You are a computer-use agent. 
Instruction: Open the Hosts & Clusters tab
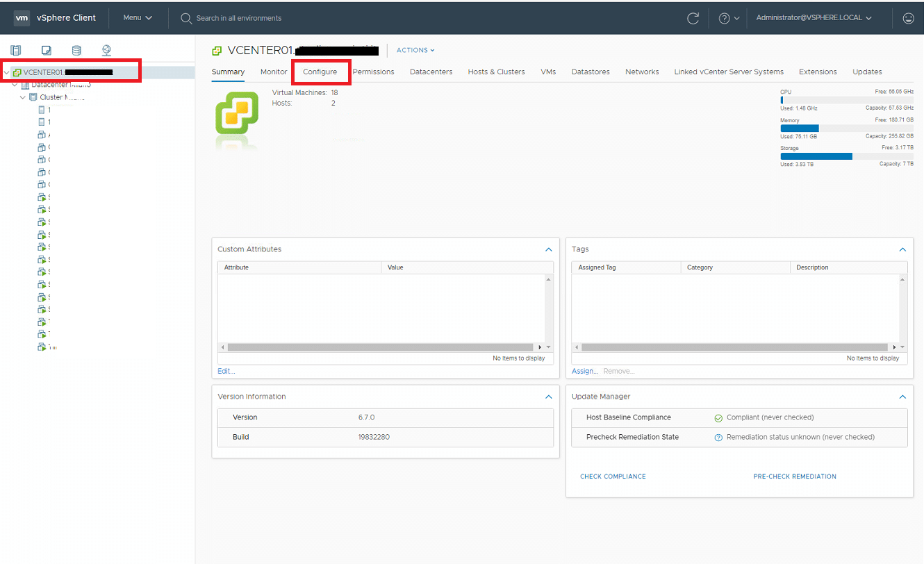(496, 72)
